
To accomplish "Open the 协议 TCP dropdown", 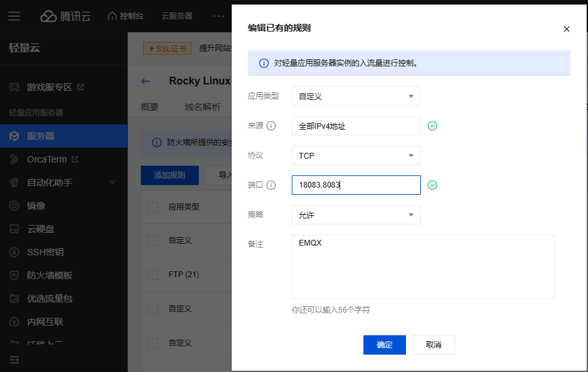I will tap(356, 155).
